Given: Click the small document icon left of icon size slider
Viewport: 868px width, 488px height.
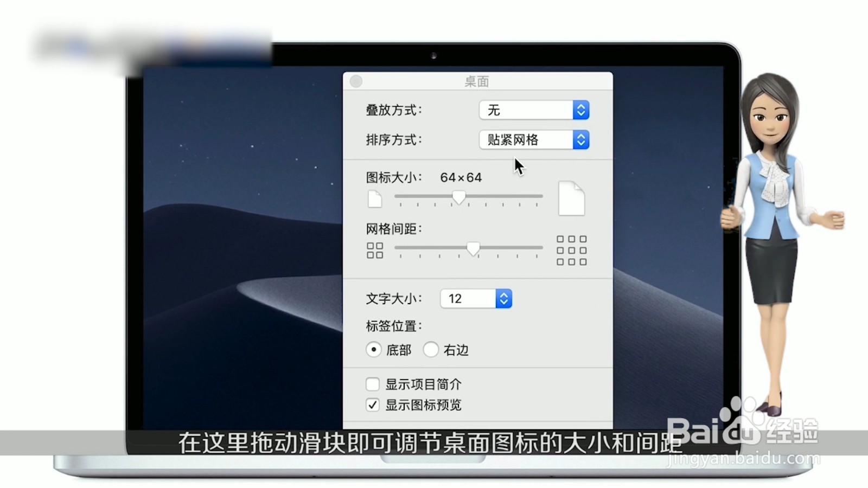Looking at the screenshot, I should pyautogui.click(x=375, y=198).
